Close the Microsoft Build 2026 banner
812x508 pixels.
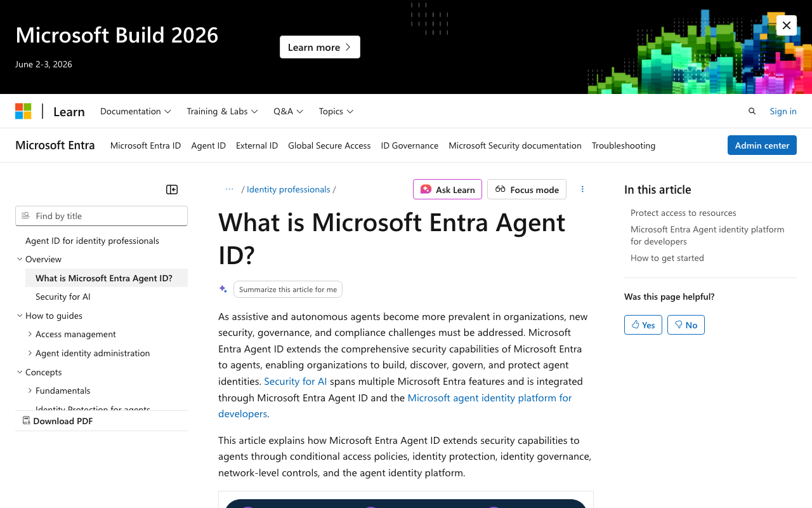click(787, 25)
